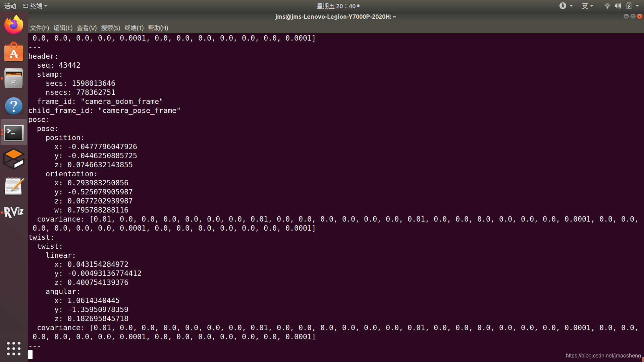The image size is (644, 362).
Task: Open Firefox from the dock
Action: click(x=14, y=25)
